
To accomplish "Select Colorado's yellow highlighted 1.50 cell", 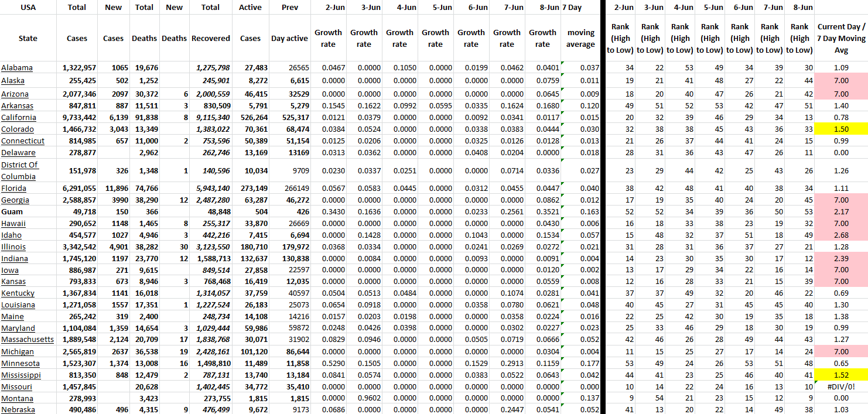I will click(x=840, y=129).
